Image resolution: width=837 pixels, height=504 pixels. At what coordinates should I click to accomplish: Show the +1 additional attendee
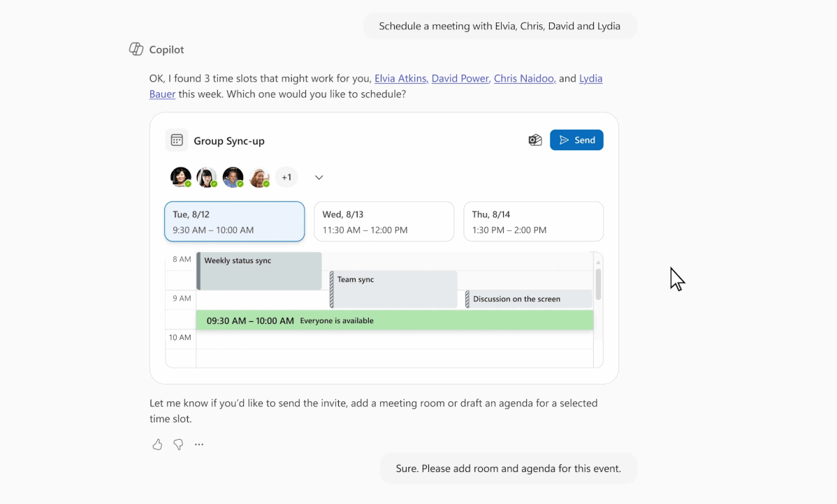pos(286,177)
